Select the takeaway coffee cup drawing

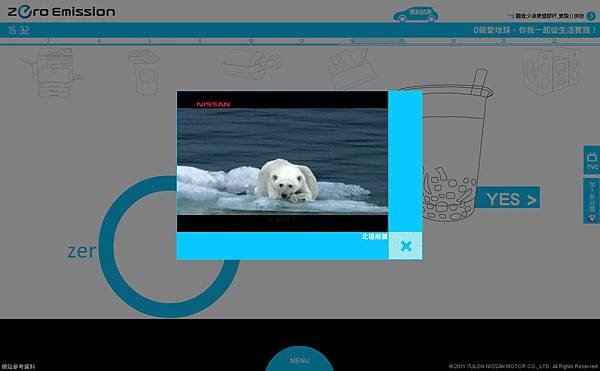[x=144, y=72]
